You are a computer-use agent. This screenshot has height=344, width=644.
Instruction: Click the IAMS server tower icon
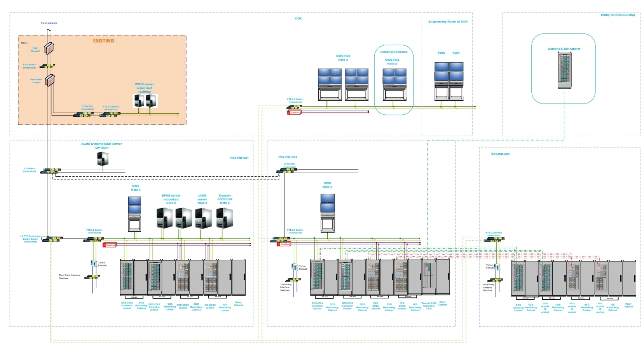[203, 218]
